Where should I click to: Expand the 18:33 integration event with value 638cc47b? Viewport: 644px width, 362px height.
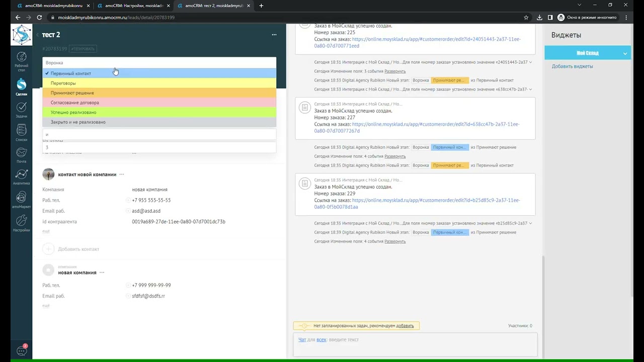530,89
